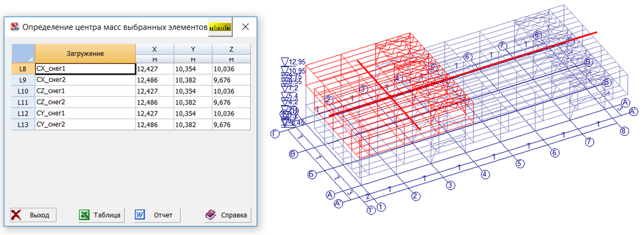644x235 pixels.
Task: Click the Загружение column header
Action: point(85,54)
